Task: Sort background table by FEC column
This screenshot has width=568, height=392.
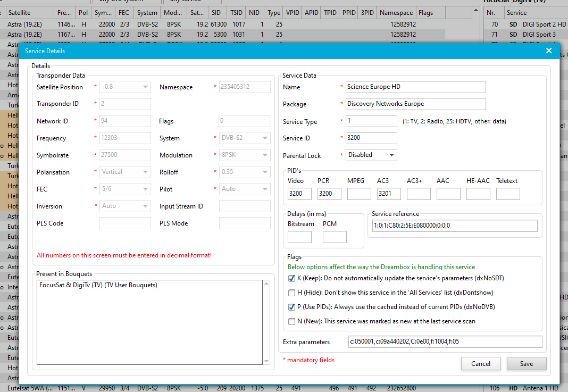Action: pyautogui.click(x=125, y=13)
